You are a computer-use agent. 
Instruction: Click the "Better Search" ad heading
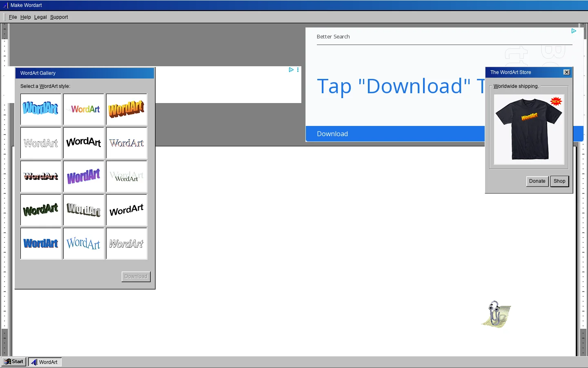click(333, 37)
